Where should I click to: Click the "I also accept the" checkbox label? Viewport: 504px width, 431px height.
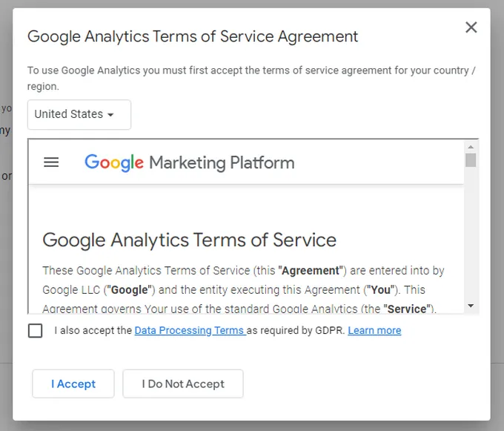pyautogui.click(x=93, y=331)
